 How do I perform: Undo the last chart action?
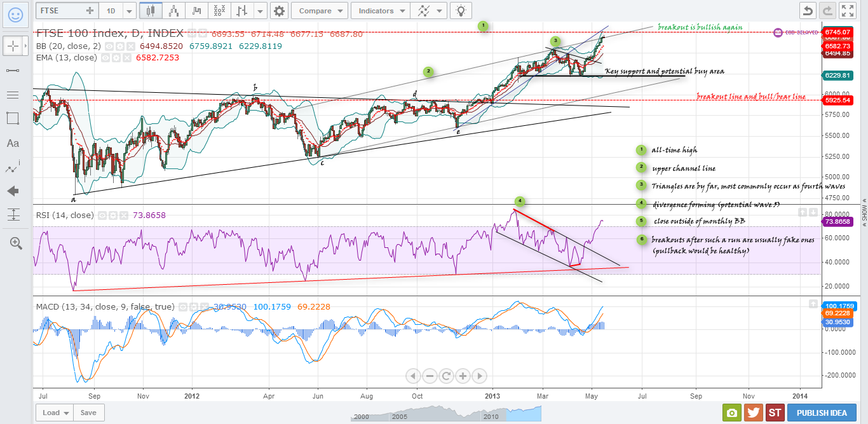point(808,11)
